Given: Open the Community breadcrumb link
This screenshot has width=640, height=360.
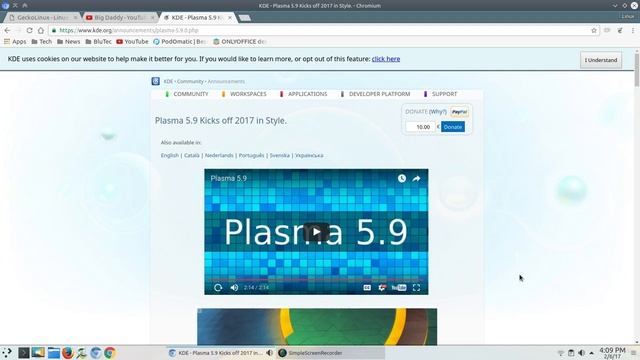Looking at the screenshot, I should [190, 82].
